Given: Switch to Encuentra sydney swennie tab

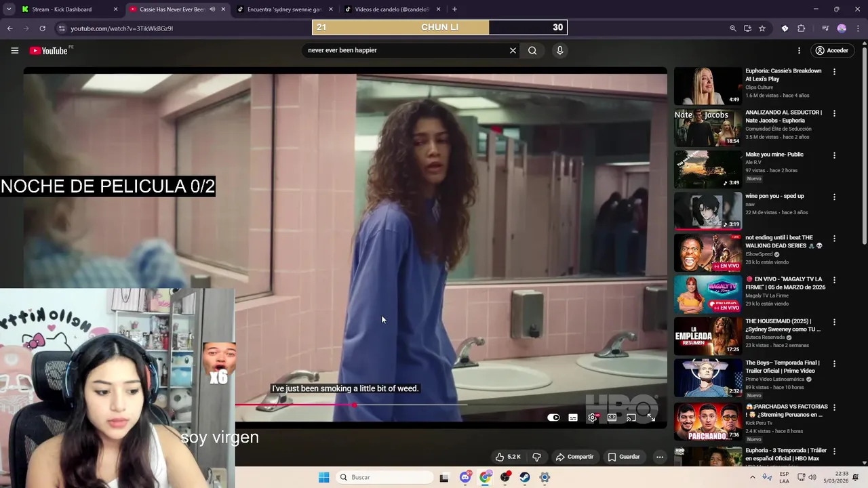Looking at the screenshot, I should pos(284,9).
